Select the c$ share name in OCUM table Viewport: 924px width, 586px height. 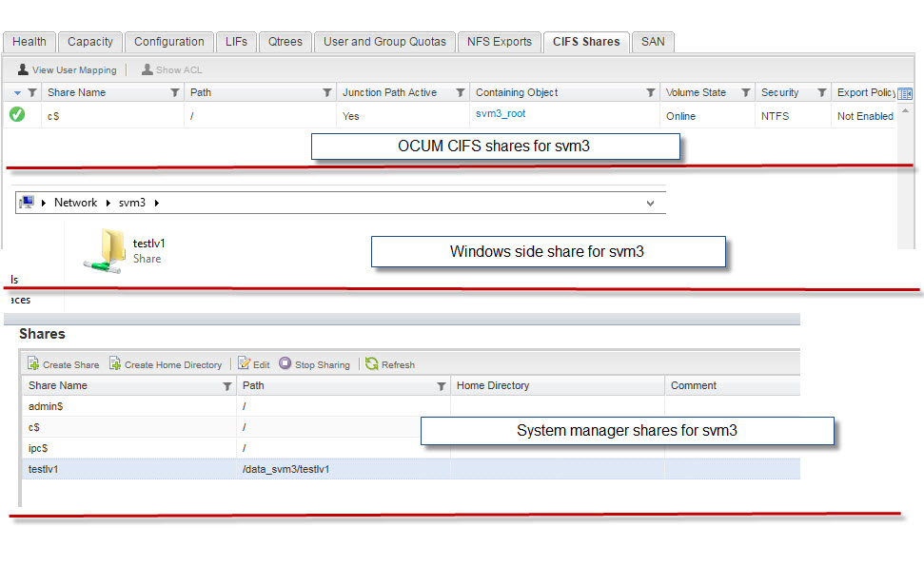53,116
